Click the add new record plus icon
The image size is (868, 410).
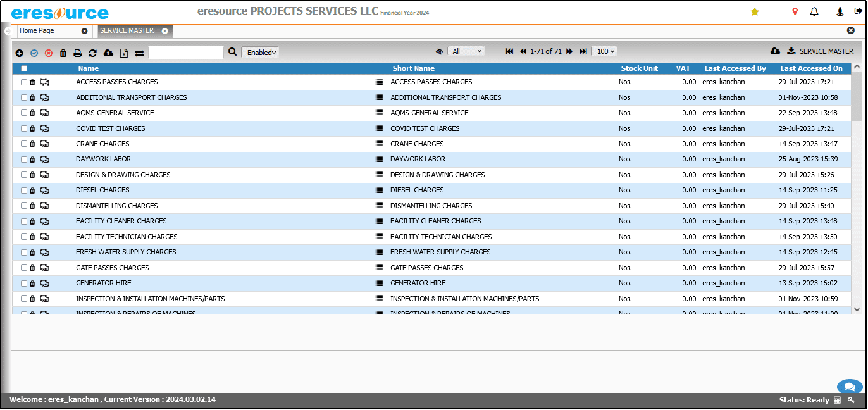point(19,53)
